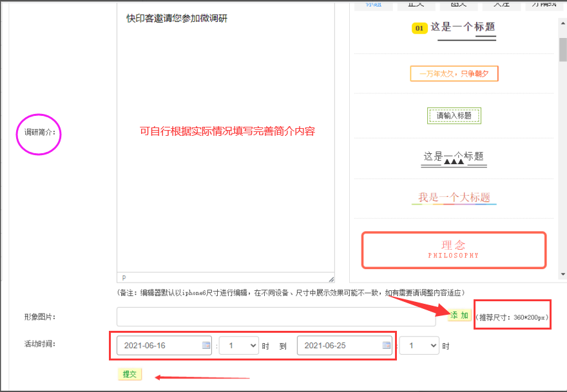567x392 pixels.
Task: Expand the end hour dropdown
Action: click(419, 346)
